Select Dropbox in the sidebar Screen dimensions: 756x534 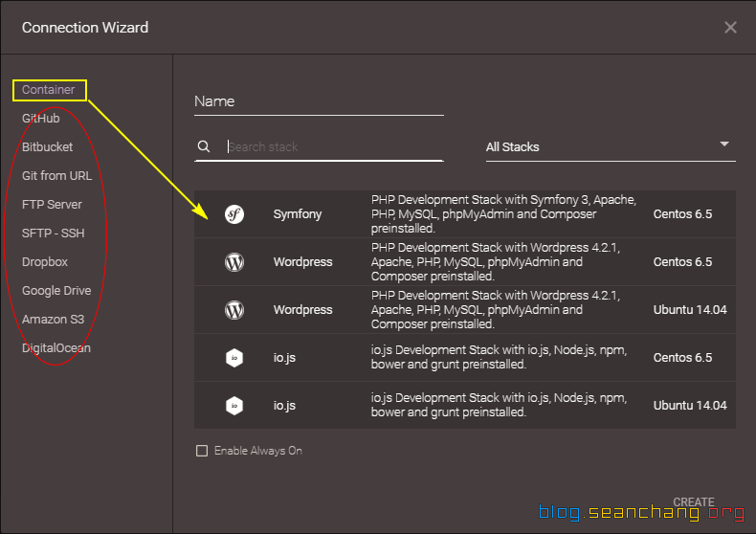click(45, 261)
